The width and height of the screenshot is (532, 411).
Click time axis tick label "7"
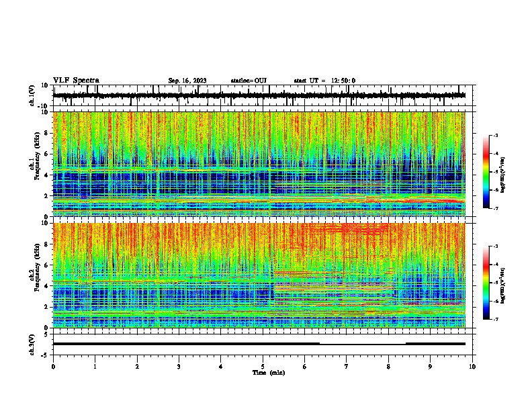(347, 367)
